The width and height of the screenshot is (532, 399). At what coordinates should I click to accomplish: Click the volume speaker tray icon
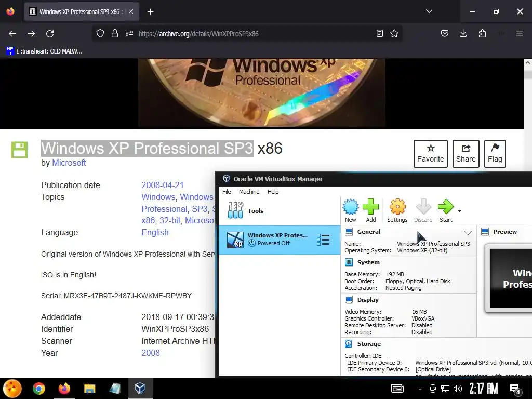(x=458, y=389)
